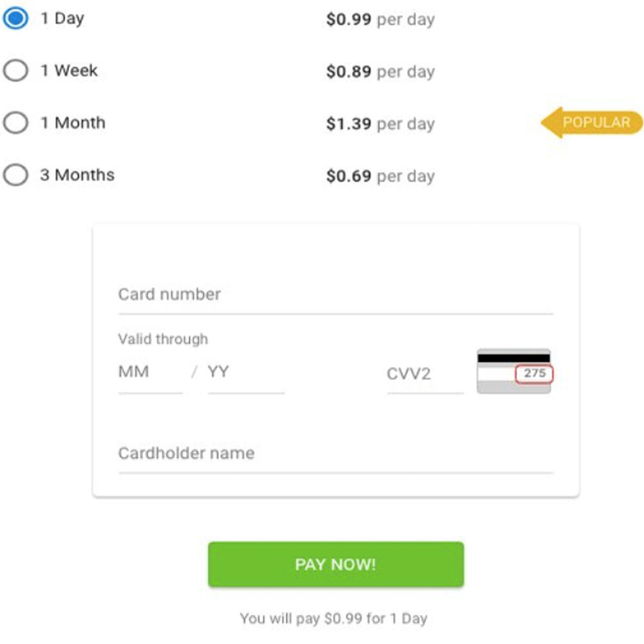
Task: Choose the 1 Week radio circle
Action: [15, 71]
